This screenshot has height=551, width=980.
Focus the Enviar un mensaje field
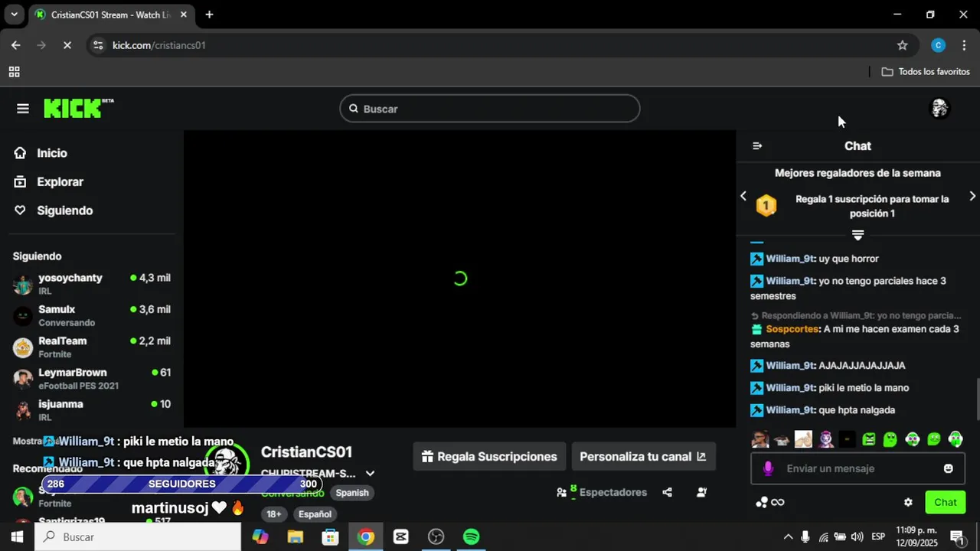pos(857,468)
